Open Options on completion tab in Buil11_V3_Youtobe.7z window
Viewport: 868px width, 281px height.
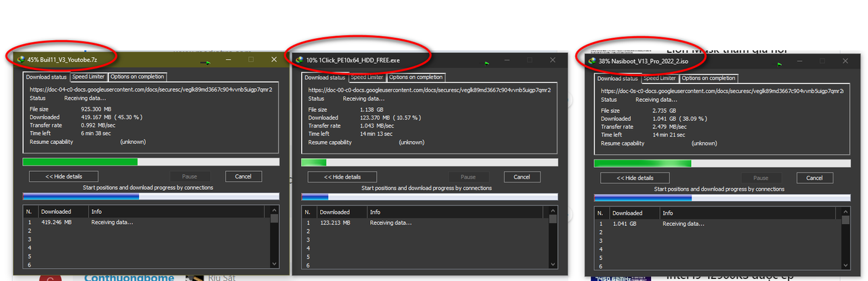tap(137, 77)
